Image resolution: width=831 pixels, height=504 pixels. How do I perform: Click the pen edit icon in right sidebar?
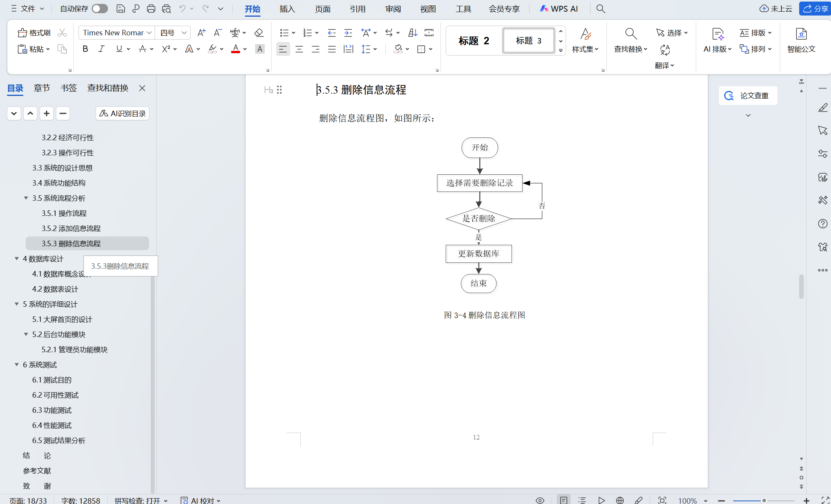822,108
